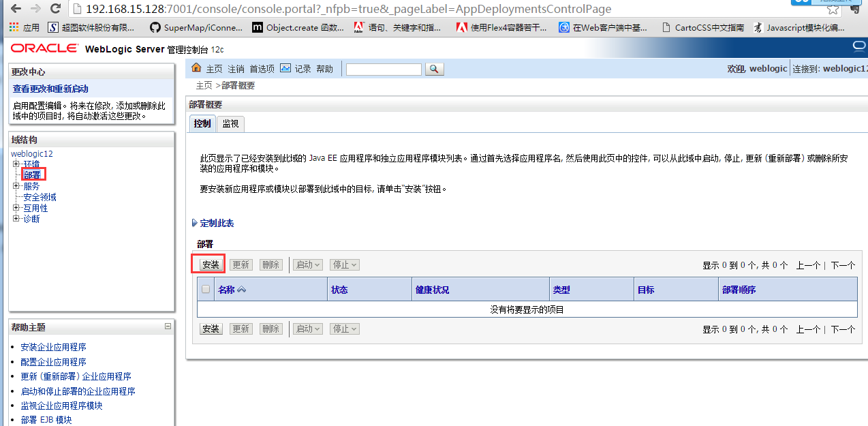Open help topic 启动和停止部署的企业应用程序
Screen dimensions: 868x426
(78, 391)
